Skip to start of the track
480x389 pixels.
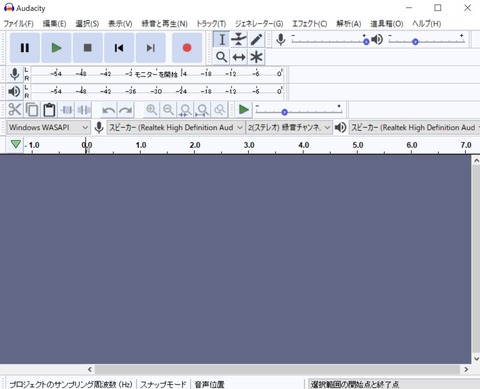(119, 48)
